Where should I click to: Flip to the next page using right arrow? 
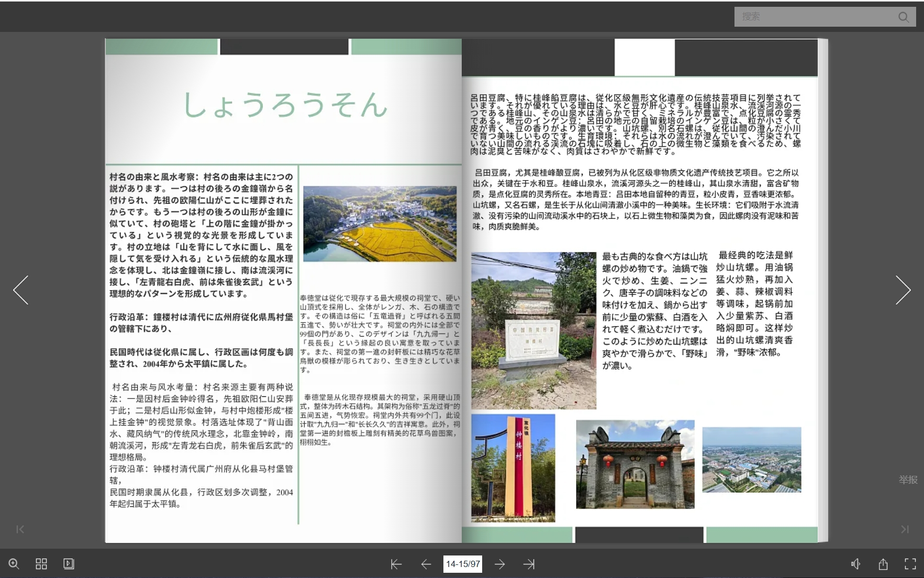click(903, 290)
